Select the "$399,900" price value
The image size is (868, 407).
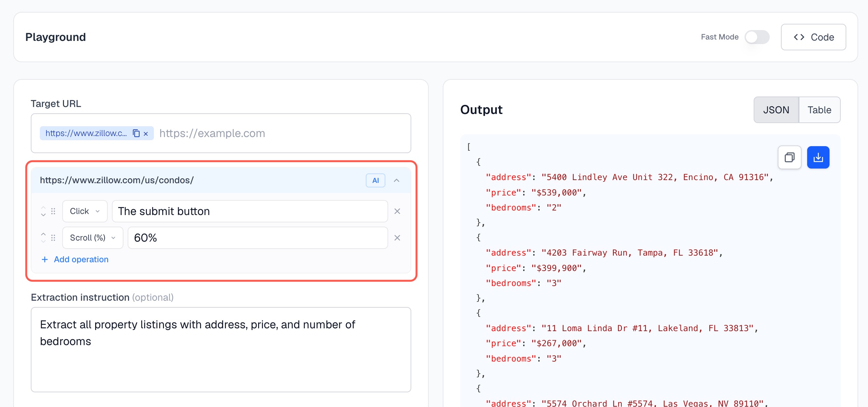(556, 268)
